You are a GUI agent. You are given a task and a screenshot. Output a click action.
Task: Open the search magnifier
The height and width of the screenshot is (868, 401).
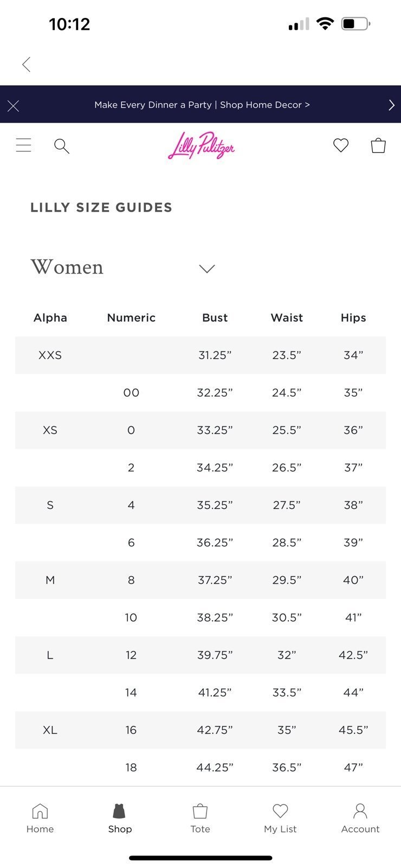click(x=62, y=146)
